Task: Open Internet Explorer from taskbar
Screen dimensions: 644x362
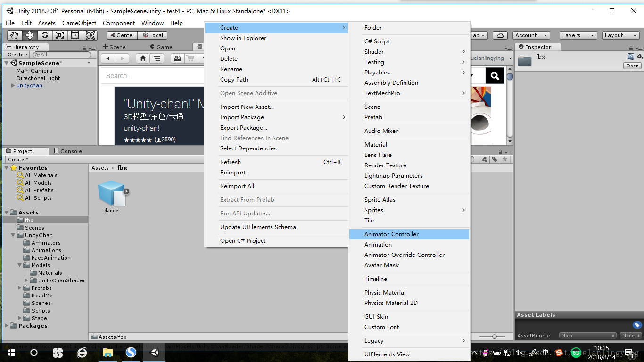Action: (x=82, y=352)
